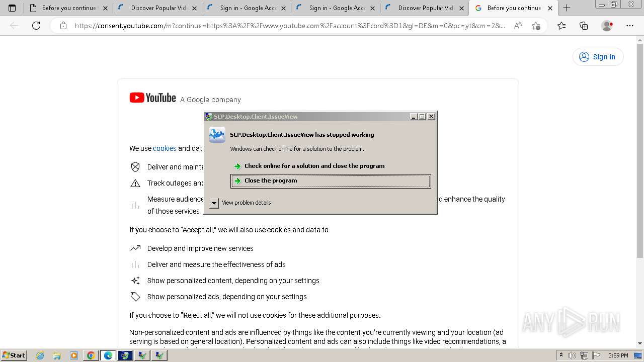Screen dimensions: 644x362
Task: Open the Windows Start menu
Action: pos(14,355)
